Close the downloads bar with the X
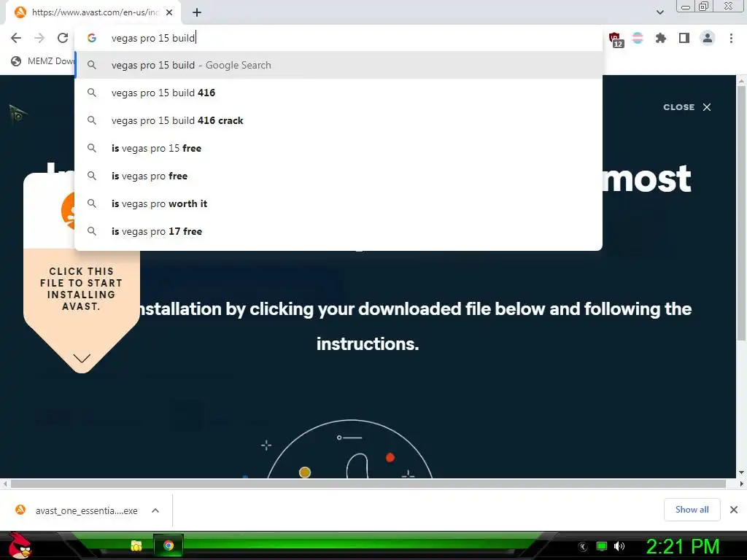 (x=734, y=510)
